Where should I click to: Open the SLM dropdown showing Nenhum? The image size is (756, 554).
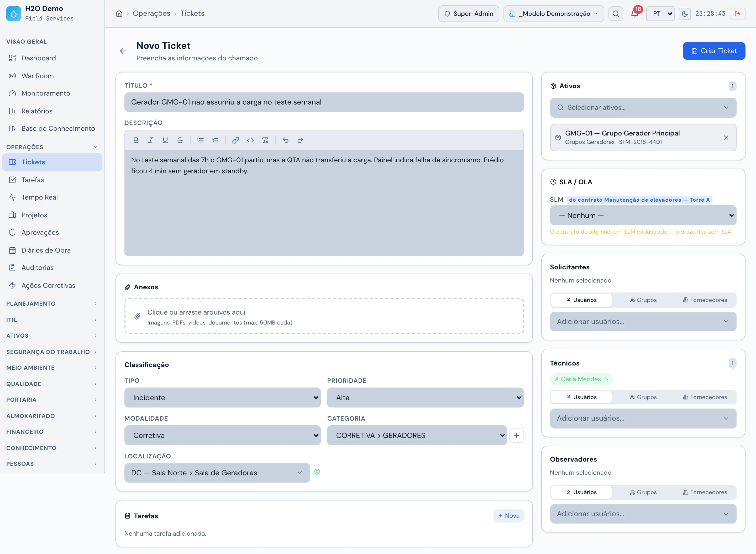click(x=643, y=215)
